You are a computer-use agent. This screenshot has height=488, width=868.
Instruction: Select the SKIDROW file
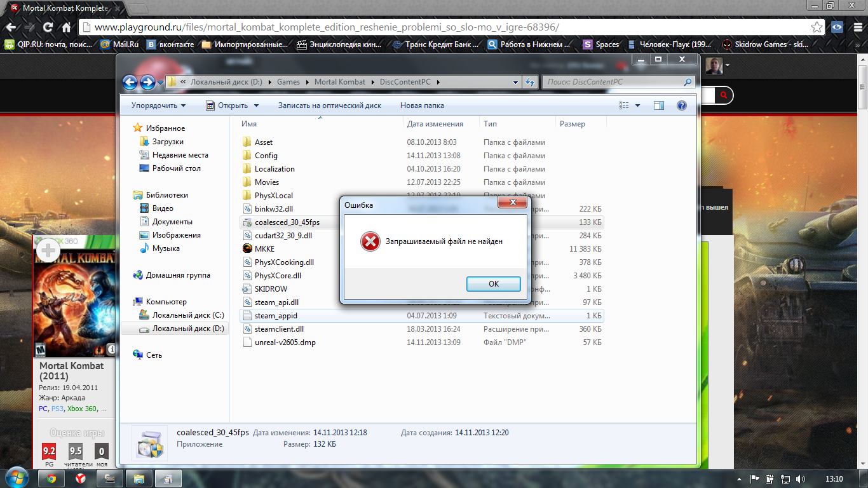(271, 289)
